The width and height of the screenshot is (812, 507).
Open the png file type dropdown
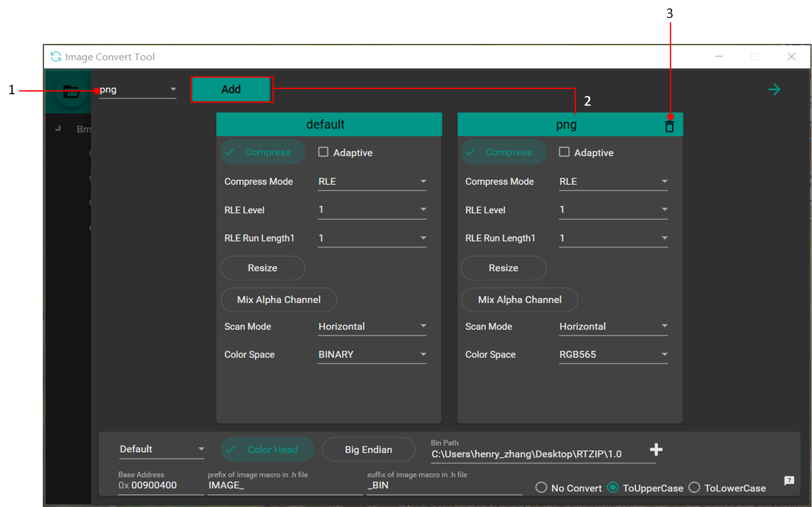pos(137,90)
